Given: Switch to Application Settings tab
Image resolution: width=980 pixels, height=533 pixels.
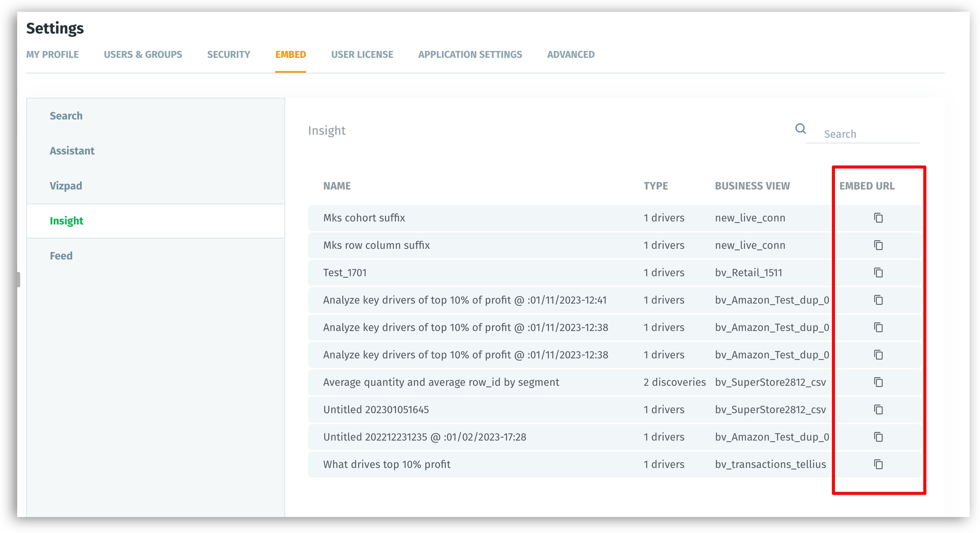Looking at the screenshot, I should click(470, 54).
